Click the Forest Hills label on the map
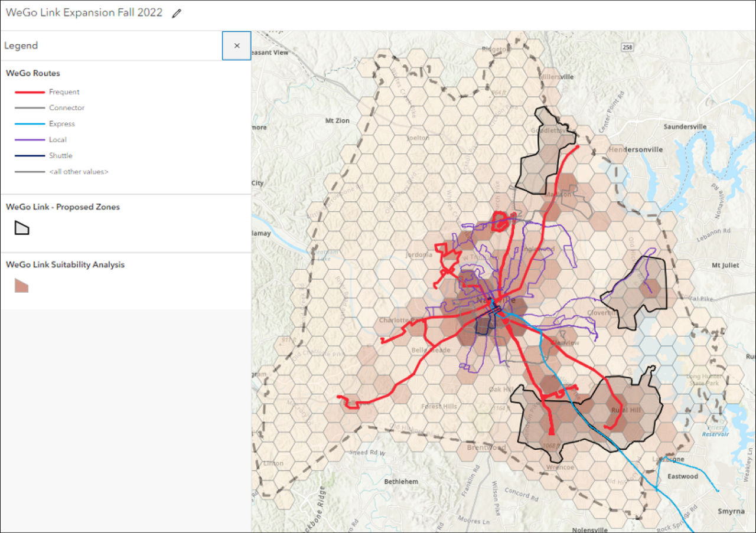The width and height of the screenshot is (756, 533). (x=439, y=407)
